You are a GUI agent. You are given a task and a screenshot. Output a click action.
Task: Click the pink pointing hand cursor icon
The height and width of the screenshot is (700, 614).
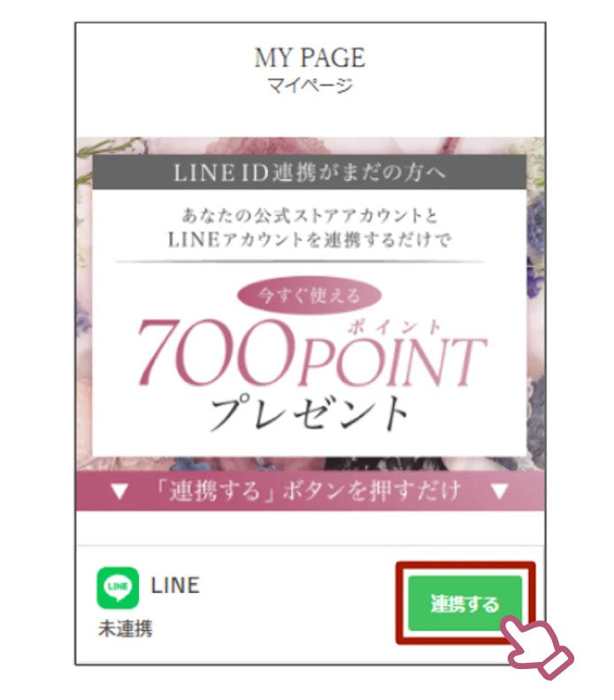click(537, 646)
